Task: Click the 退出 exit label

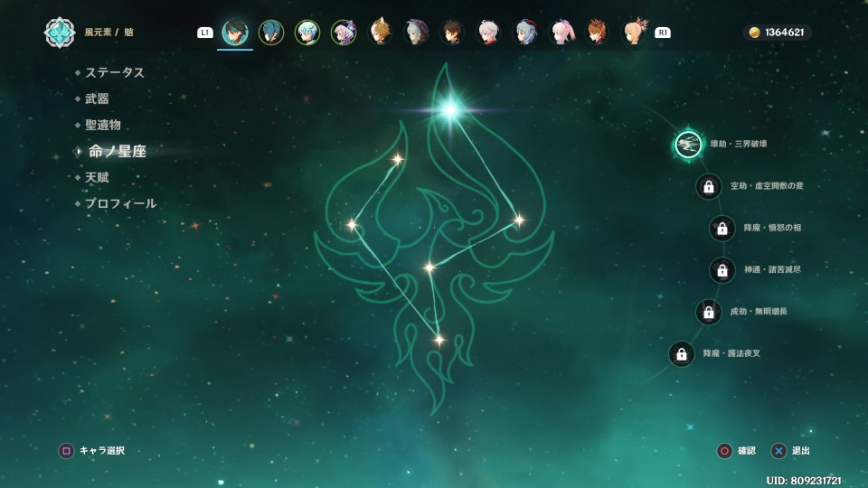Action: coord(800,450)
